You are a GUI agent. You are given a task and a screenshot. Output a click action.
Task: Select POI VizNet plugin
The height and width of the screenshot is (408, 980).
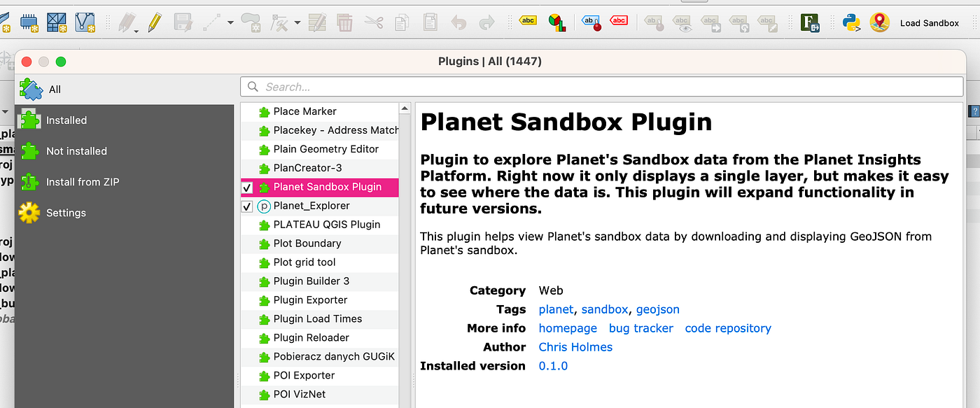point(320,395)
